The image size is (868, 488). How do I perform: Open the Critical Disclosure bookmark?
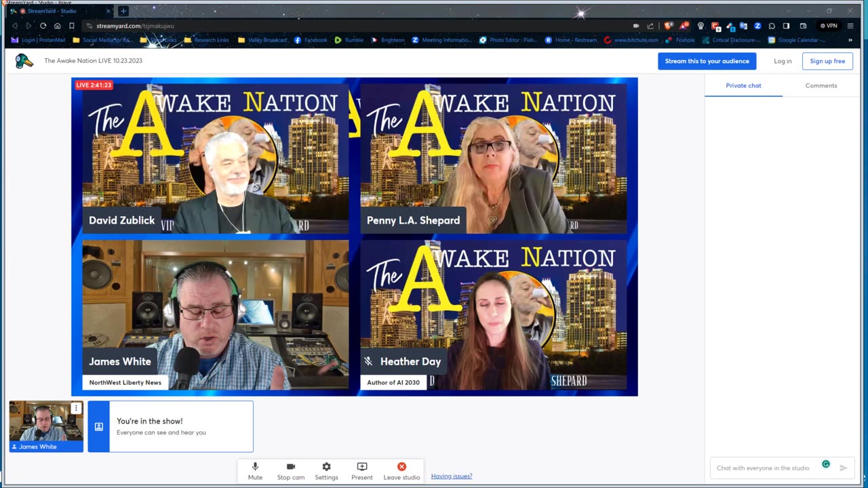732,40
